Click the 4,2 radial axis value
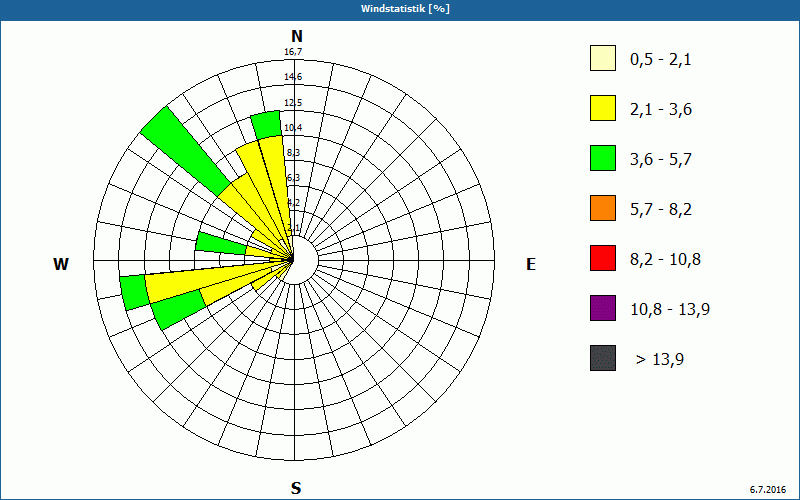800x500 pixels. 293,203
